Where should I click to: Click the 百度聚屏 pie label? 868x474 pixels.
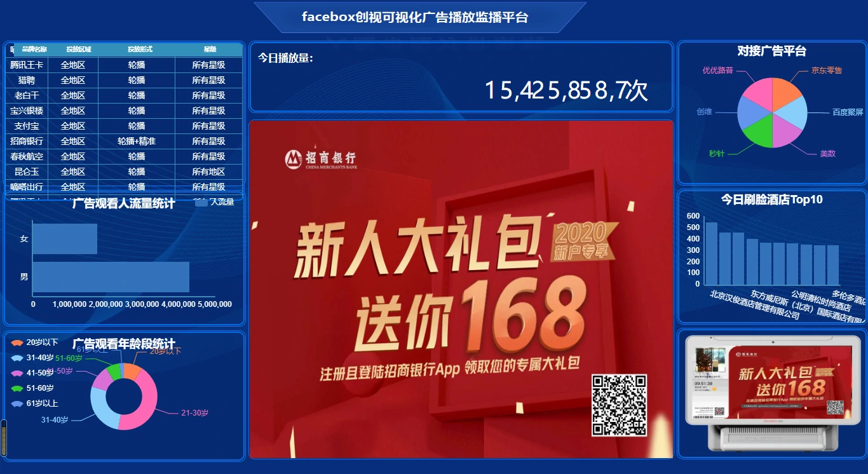pos(848,112)
